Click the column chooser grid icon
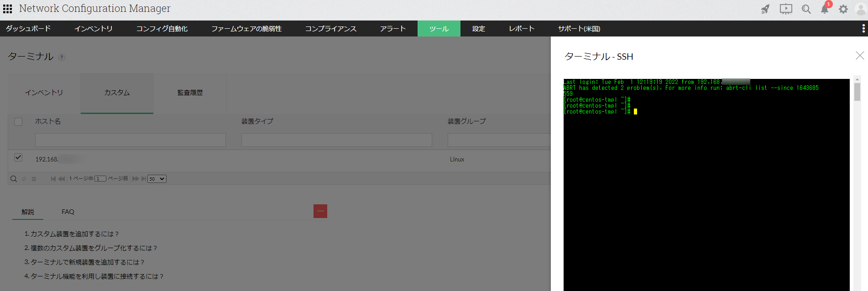Image resolution: width=868 pixels, height=291 pixels. (x=34, y=179)
